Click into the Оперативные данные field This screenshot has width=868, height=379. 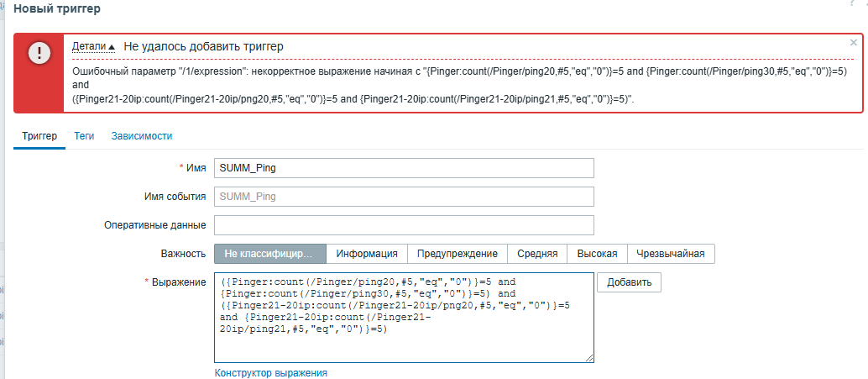point(404,225)
